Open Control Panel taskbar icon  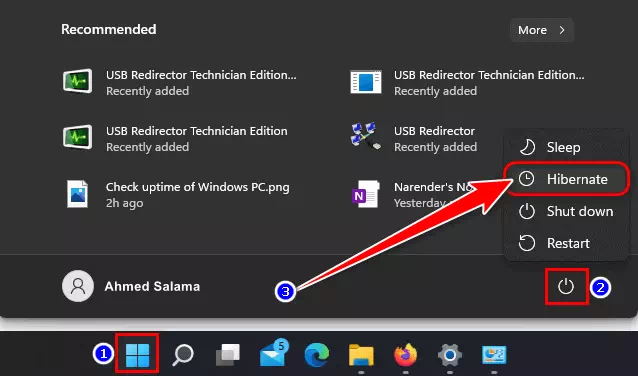point(494,354)
